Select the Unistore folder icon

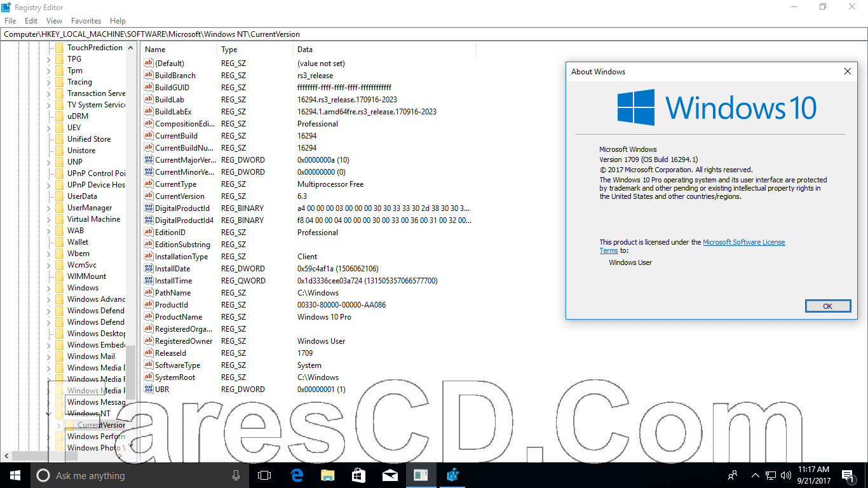(x=59, y=151)
